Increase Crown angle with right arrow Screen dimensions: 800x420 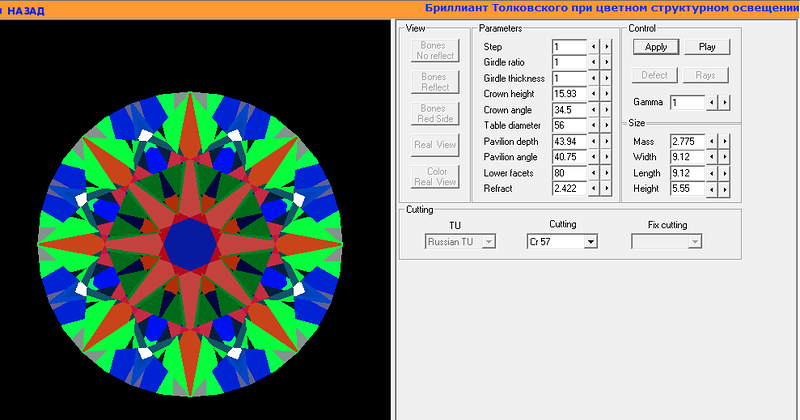click(x=606, y=109)
